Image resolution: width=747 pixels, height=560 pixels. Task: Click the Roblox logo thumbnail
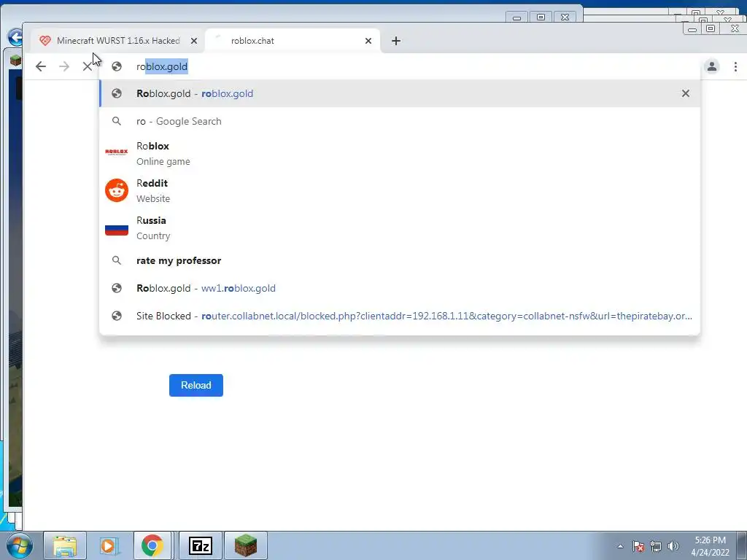pos(116,152)
